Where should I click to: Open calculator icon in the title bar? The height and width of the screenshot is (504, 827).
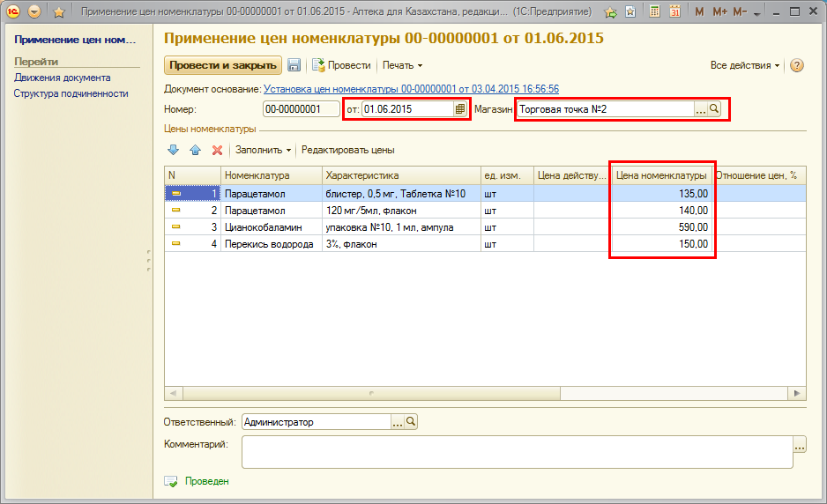[x=654, y=12]
